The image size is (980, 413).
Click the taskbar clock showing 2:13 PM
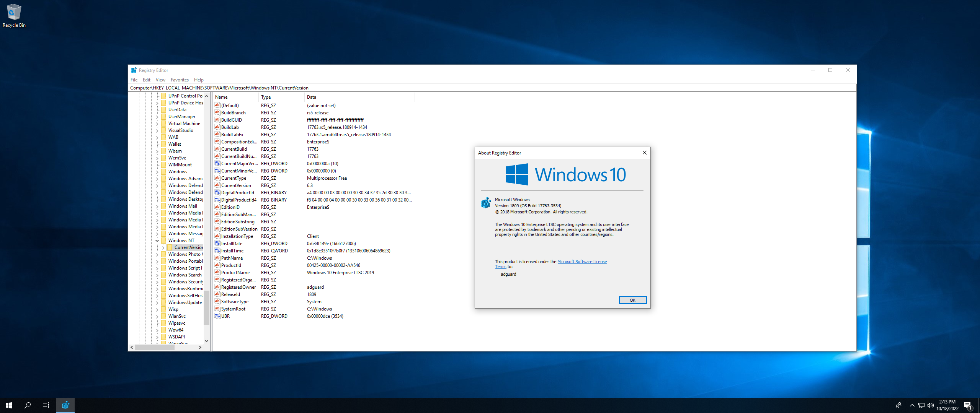tap(947, 405)
